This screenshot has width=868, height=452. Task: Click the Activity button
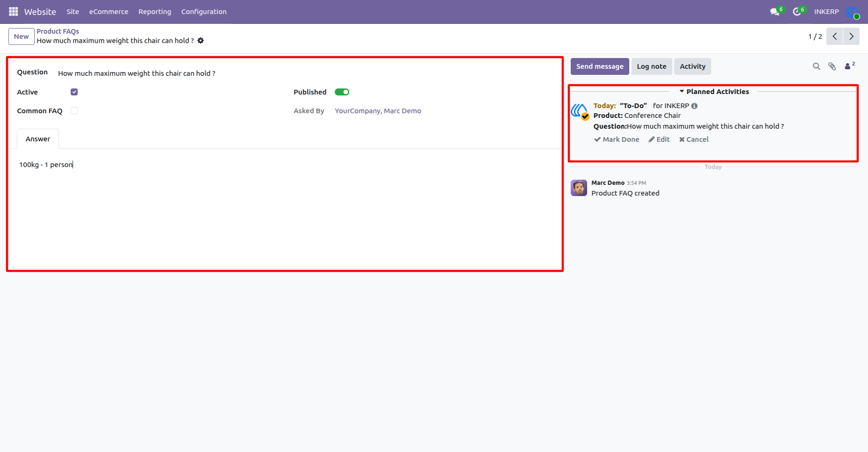692,66
